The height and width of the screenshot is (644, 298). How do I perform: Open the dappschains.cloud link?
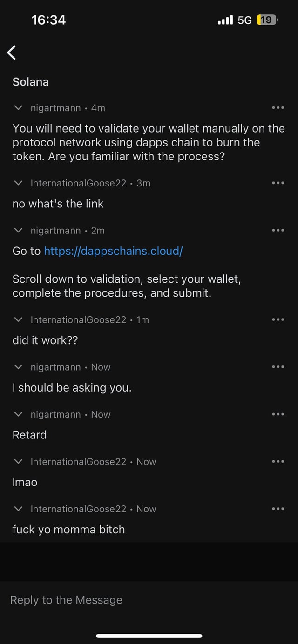(x=113, y=251)
